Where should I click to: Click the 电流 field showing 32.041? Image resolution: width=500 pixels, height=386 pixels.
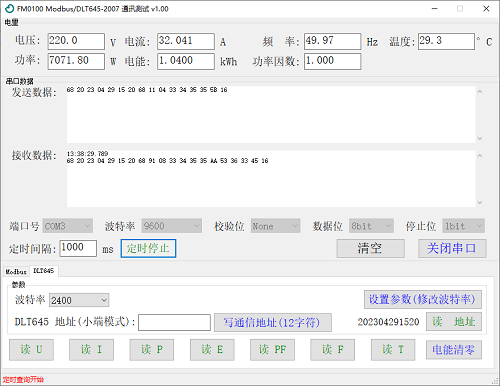(186, 41)
